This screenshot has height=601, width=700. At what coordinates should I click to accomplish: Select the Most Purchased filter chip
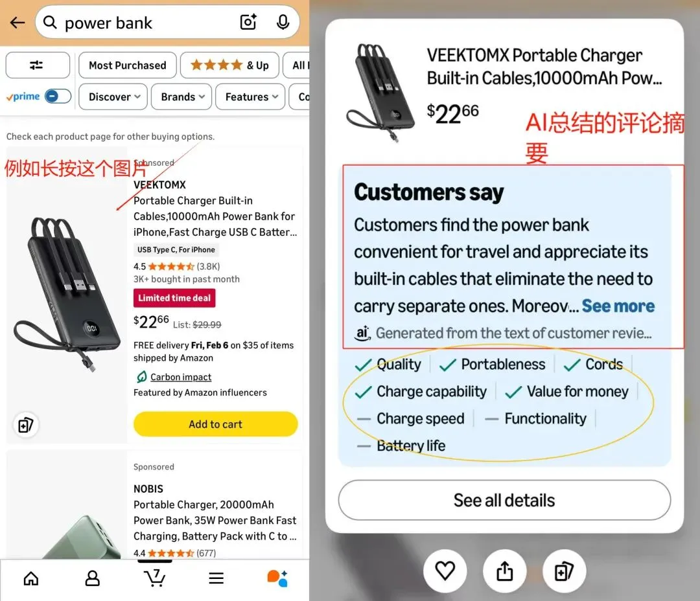128,65
